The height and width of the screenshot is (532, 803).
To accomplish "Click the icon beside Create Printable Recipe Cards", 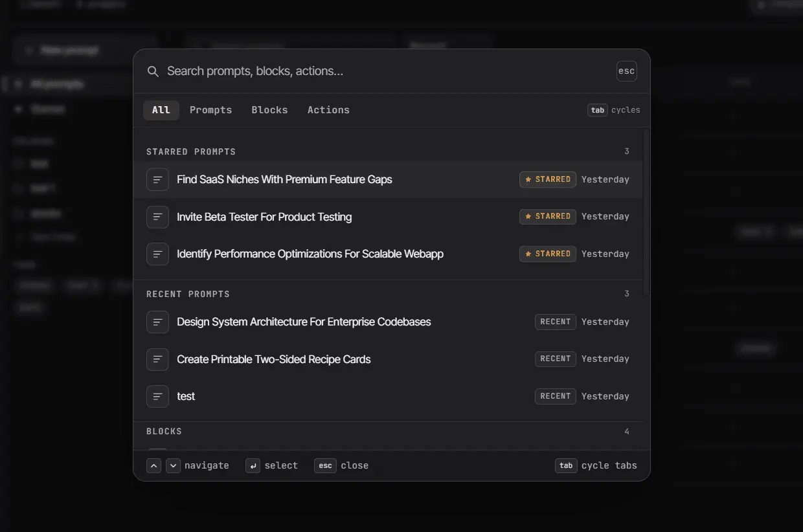I will (x=157, y=359).
